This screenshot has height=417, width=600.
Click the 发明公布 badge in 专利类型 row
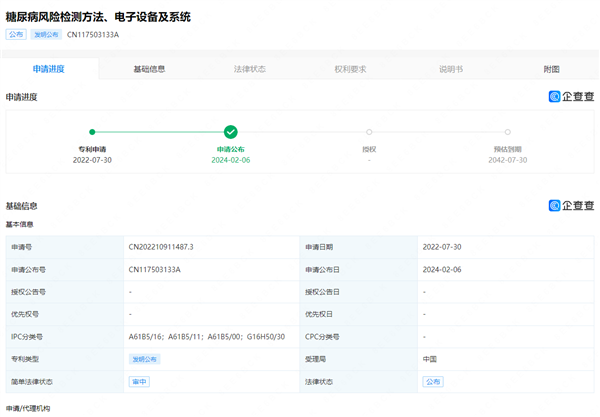[x=145, y=358]
